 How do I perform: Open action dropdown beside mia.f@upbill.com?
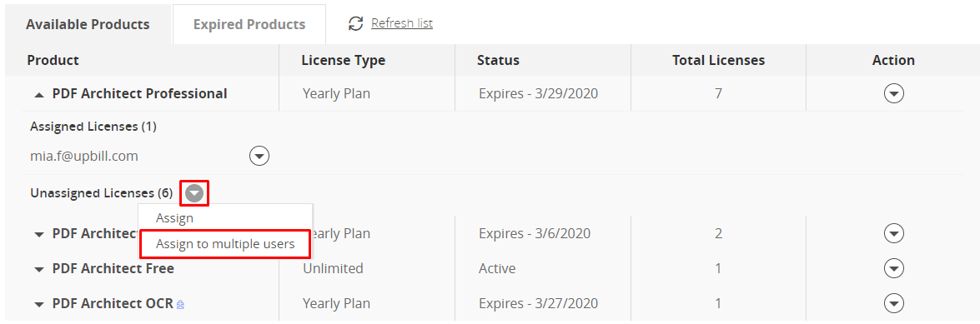tap(259, 156)
